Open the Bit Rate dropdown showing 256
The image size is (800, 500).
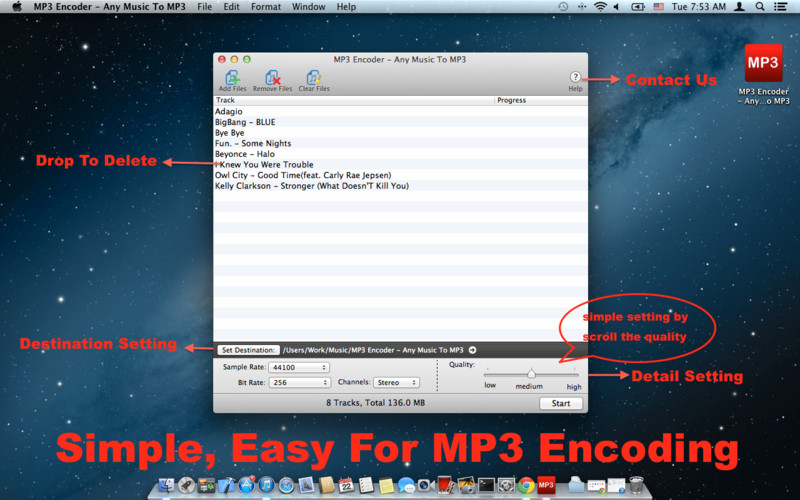pyautogui.click(x=298, y=382)
